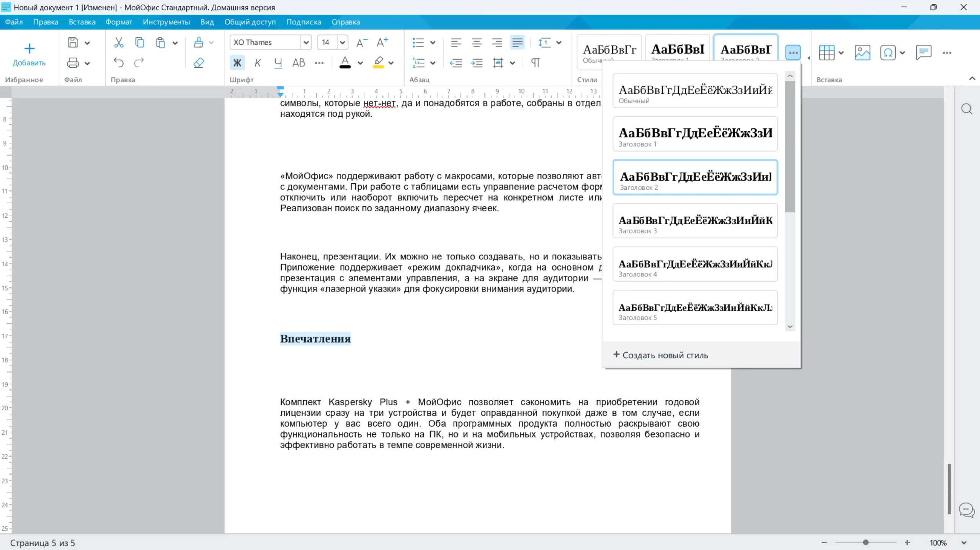Open the Формат menu

[x=119, y=22]
